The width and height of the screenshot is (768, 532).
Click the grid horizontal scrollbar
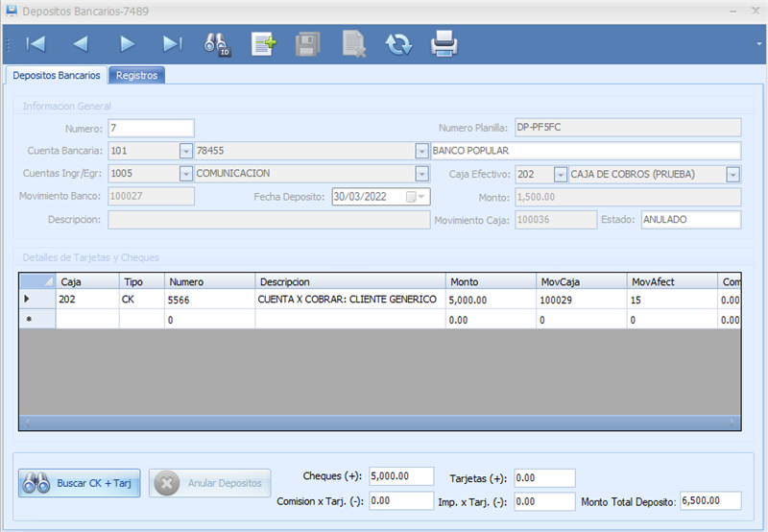pyautogui.click(x=379, y=423)
